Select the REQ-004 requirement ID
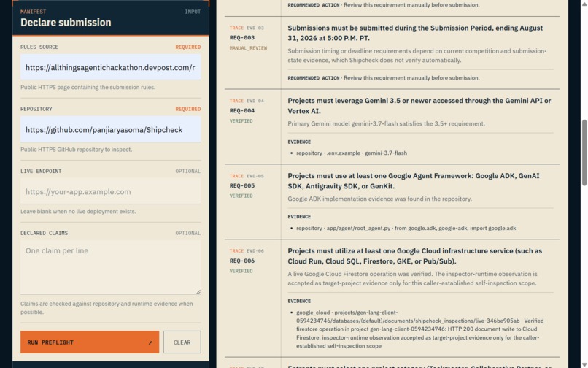Viewport: 588px width, 368px height. coord(242,111)
